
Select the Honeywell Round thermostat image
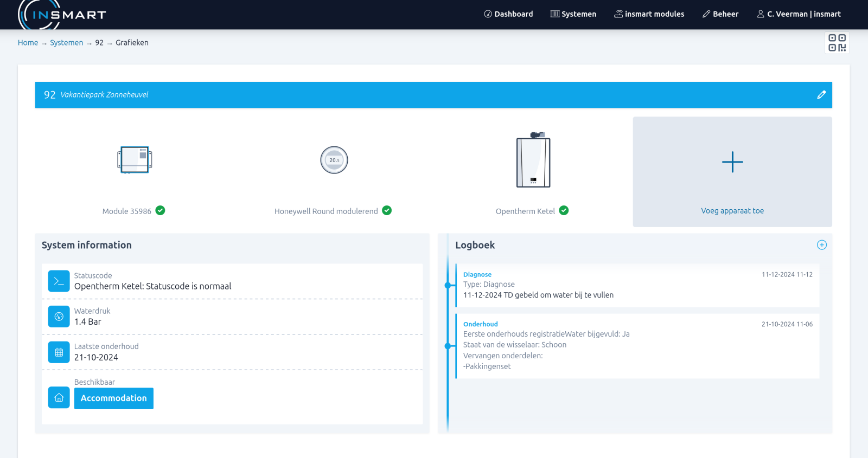click(334, 160)
